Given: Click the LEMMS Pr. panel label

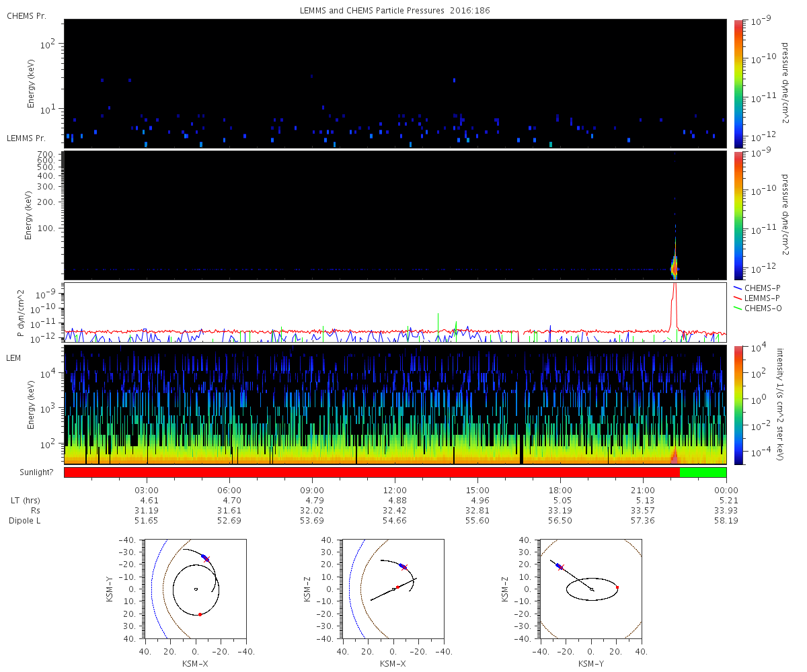Looking at the screenshot, I should click(26, 138).
